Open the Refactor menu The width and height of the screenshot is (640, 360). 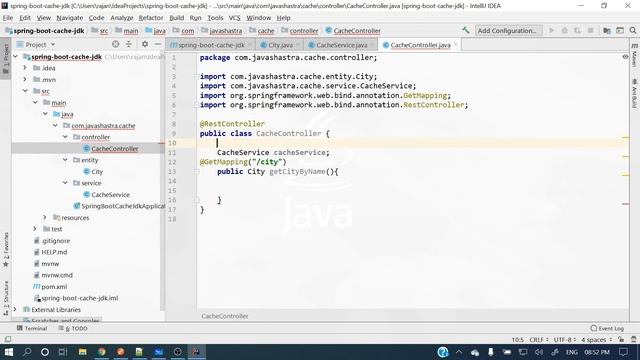[151, 18]
